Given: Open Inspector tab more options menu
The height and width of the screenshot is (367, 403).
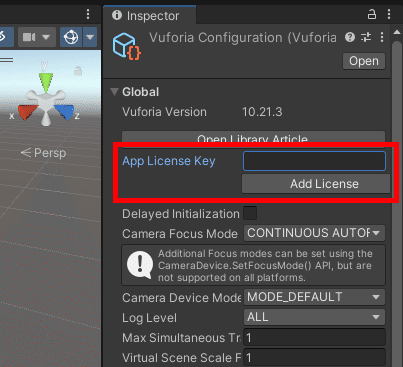Looking at the screenshot, I should 389,14.
